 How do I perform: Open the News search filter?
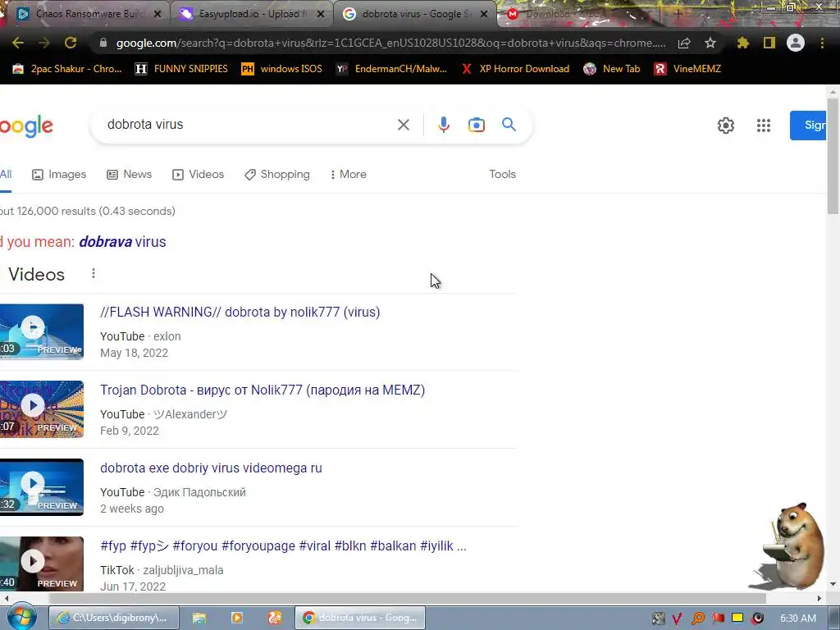click(129, 174)
